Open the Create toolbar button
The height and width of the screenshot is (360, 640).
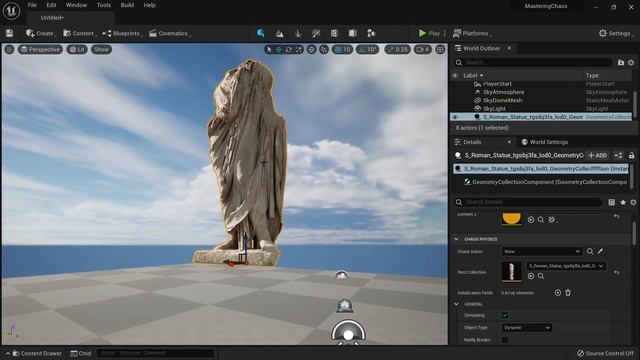point(40,33)
